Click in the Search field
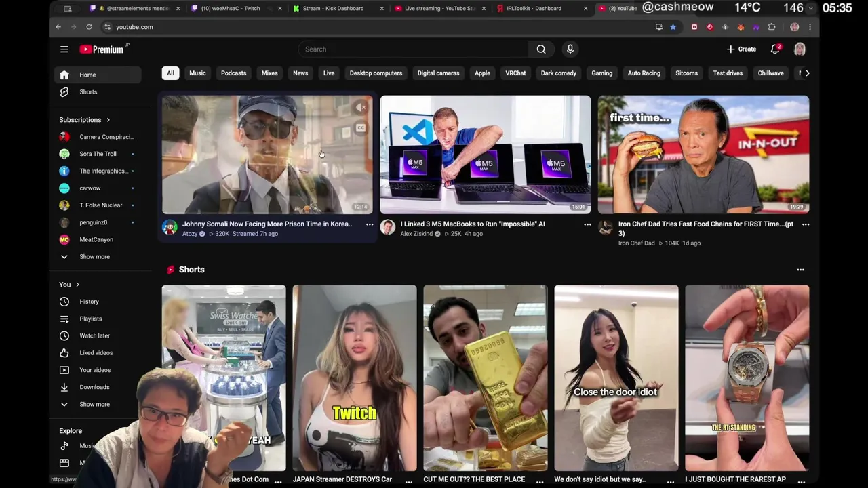Viewport: 868px width, 488px height. coord(412,49)
